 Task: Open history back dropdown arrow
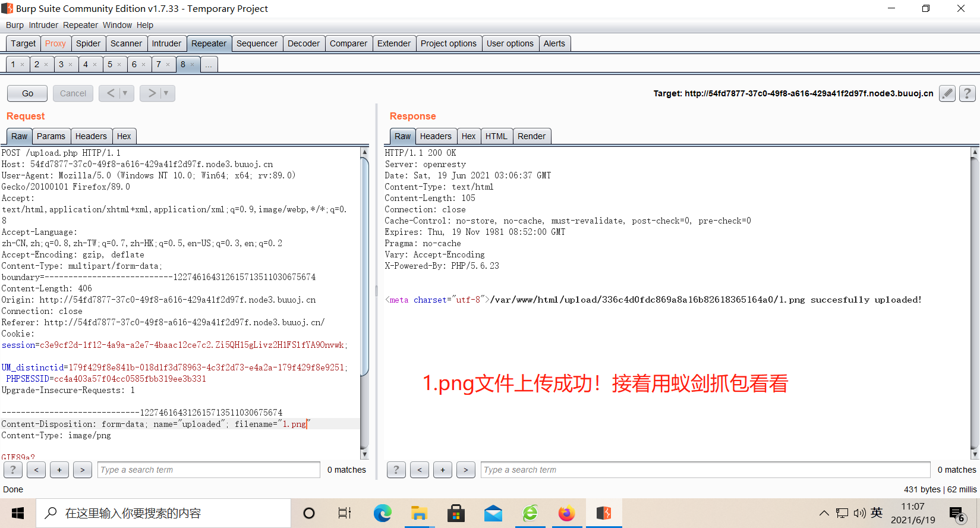[x=125, y=93]
